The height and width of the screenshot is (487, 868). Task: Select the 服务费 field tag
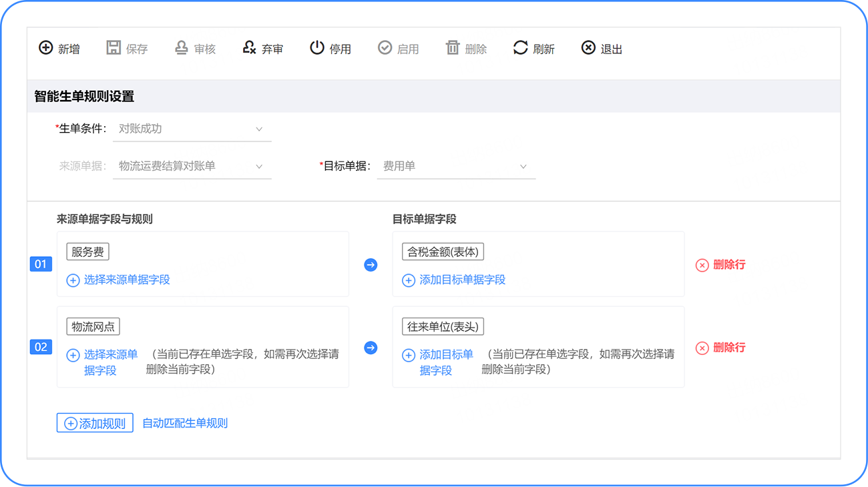(x=87, y=252)
